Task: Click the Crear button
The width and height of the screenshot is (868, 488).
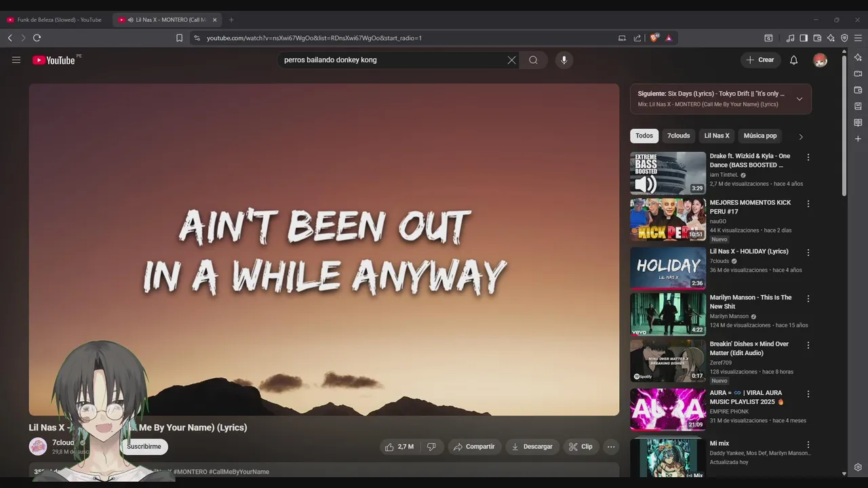Action: (x=760, y=60)
